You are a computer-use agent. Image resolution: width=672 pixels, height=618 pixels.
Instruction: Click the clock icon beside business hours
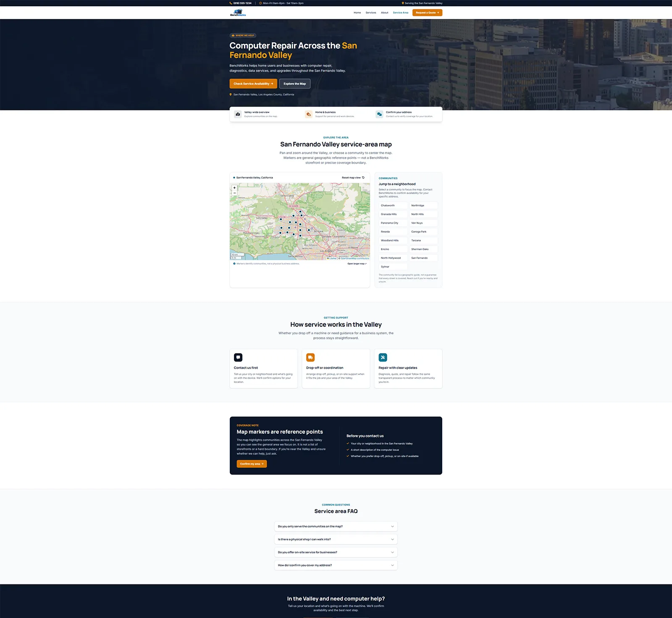coord(261,3)
